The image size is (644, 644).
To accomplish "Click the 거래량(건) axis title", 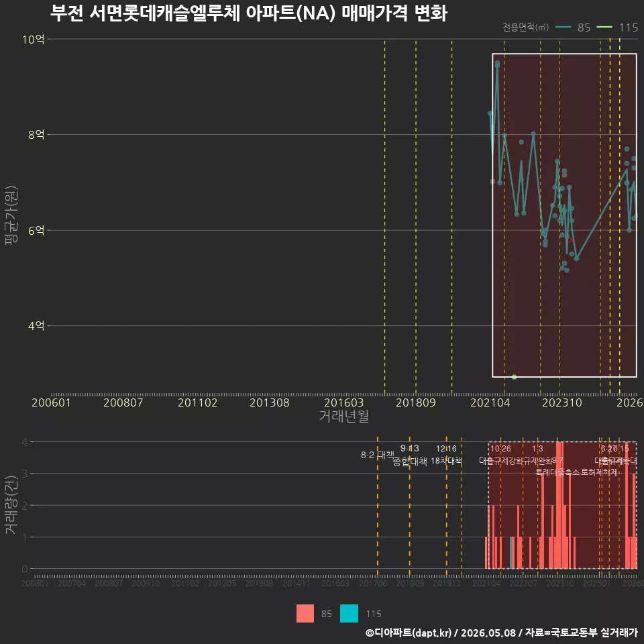I will (11, 506).
